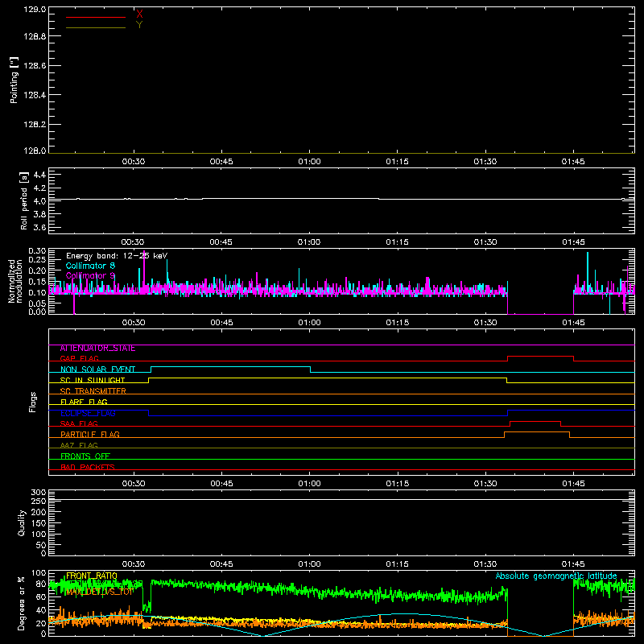Click the olive Y legend line sample

pos(96,27)
